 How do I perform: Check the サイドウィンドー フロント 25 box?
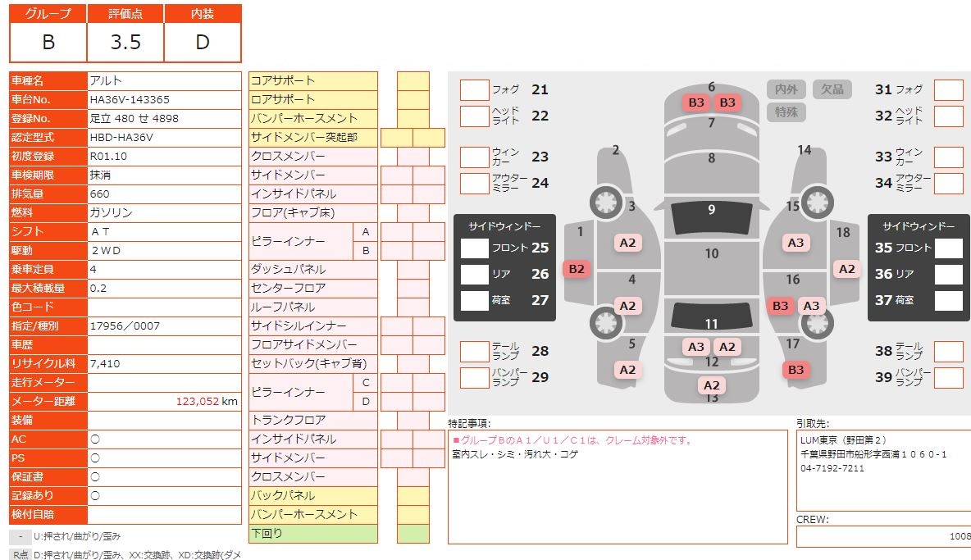474,248
